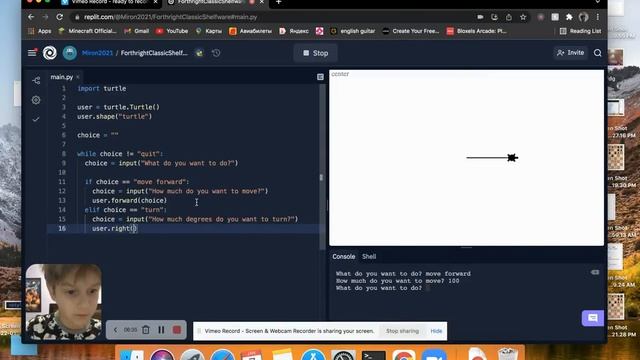The height and width of the screenshot is (360, 640).
Task: Open the Карты bookmark
Action: tap(209, 31)
